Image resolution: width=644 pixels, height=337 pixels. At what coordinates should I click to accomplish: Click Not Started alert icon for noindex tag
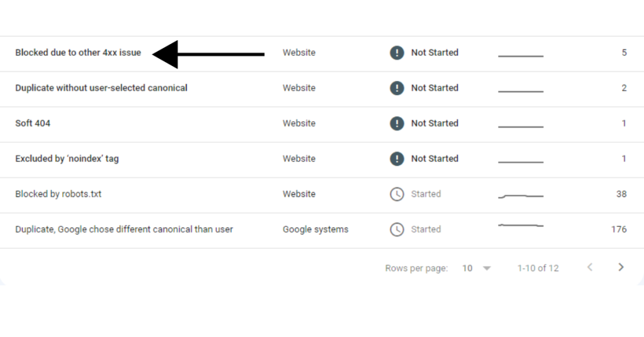tap(397, 158)
